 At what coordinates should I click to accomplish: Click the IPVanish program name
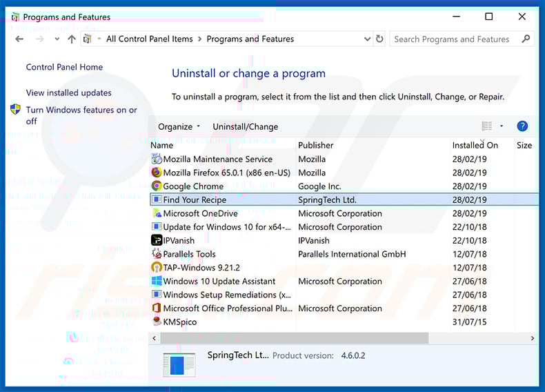(x=179, y=241)
